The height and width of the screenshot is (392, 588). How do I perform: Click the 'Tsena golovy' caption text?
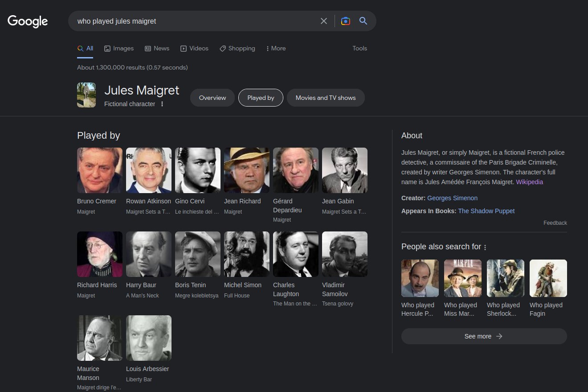pyautogui.click(x=338, y=304)
